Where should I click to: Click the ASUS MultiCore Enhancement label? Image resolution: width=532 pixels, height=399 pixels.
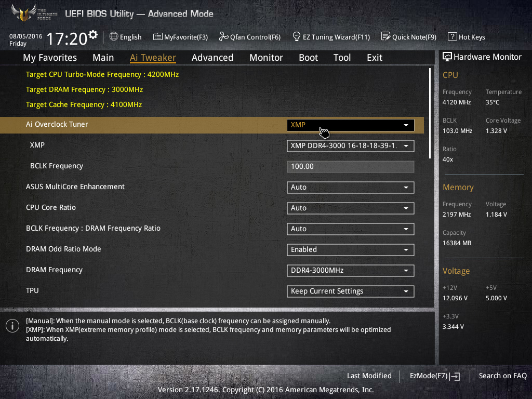pos(75,187)
